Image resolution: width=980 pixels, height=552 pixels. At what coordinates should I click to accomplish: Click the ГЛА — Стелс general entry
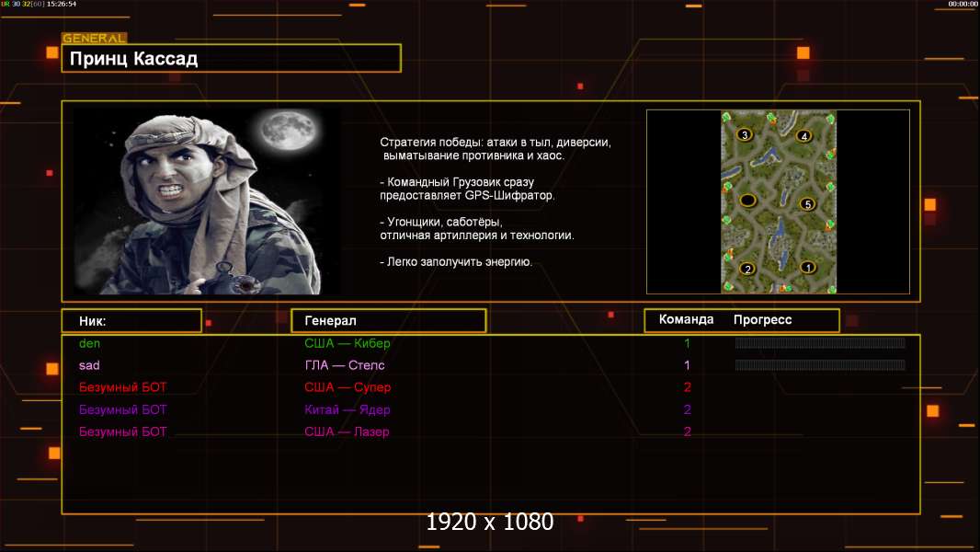tap(345, 365)
